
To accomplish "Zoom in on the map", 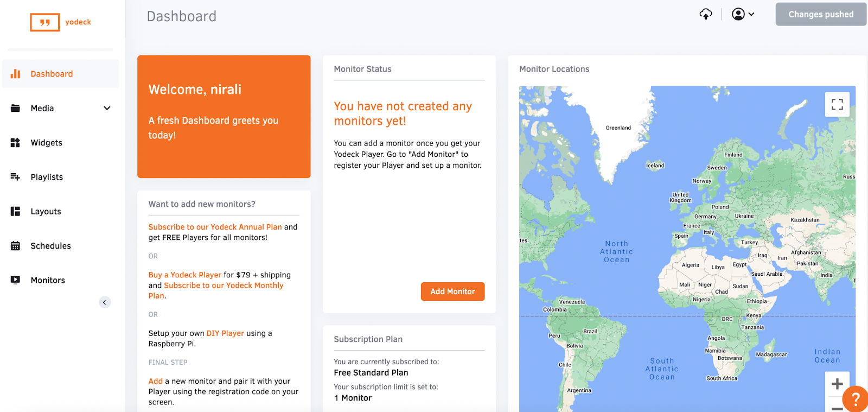I will (x=837, y=384).
